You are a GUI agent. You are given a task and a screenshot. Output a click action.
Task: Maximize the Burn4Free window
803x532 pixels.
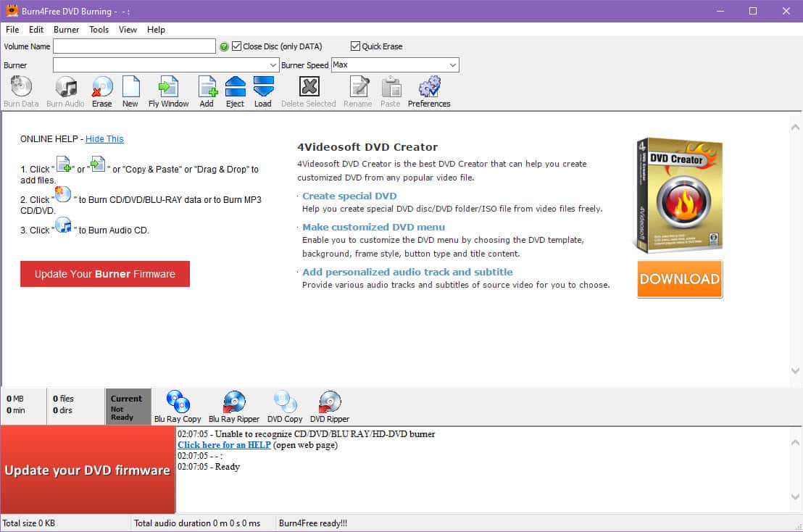coord(753,11)
